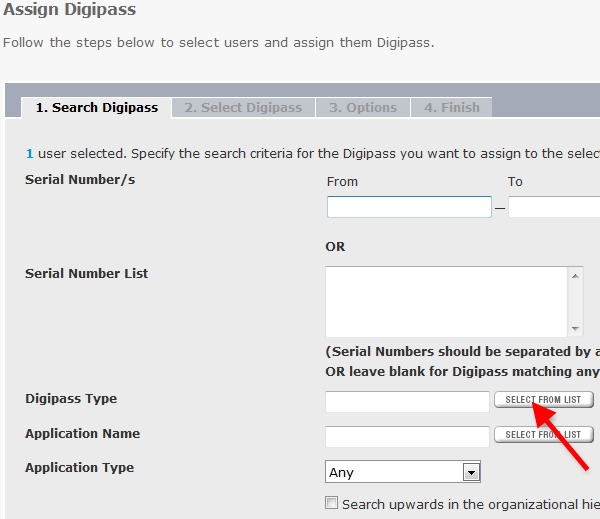Click the 'Serial Number List' label

coord(86,274)
